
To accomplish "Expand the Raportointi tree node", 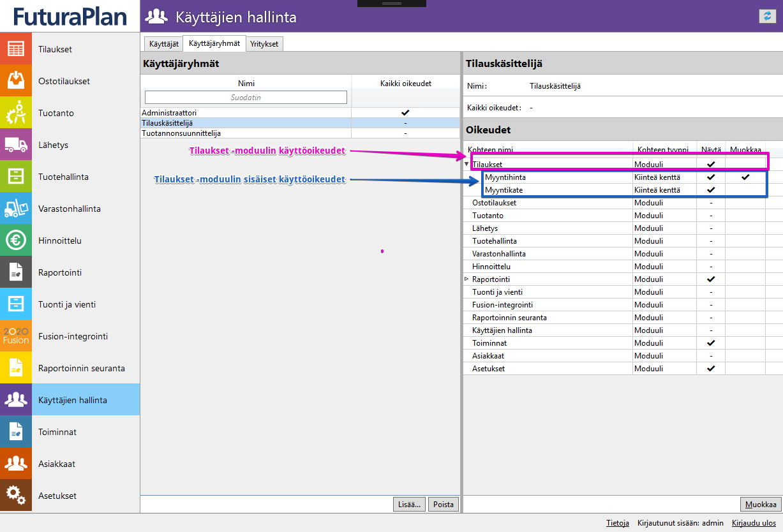I will point(466,279).
